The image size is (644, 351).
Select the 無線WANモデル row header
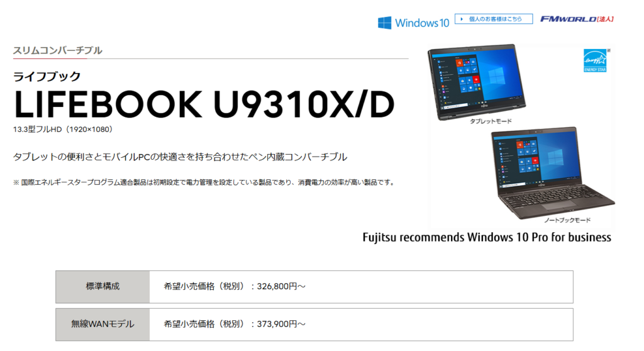[103, 325]
